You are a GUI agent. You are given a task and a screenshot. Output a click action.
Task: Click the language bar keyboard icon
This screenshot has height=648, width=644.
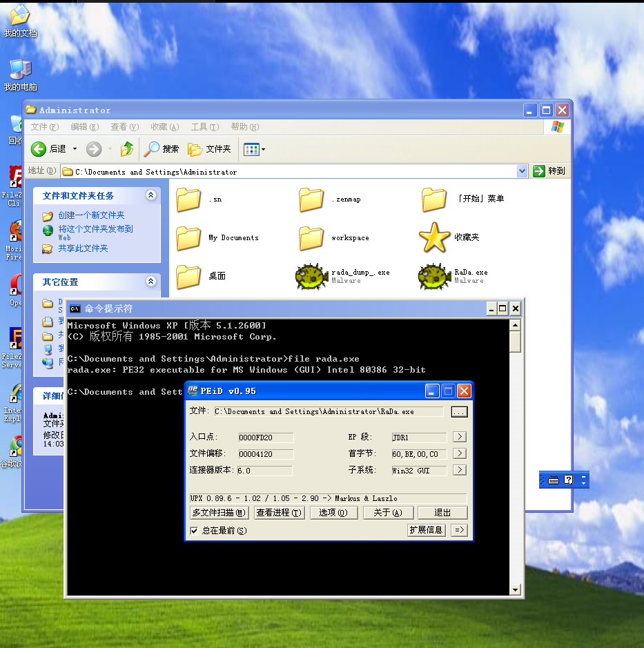(x=554, y=480)
